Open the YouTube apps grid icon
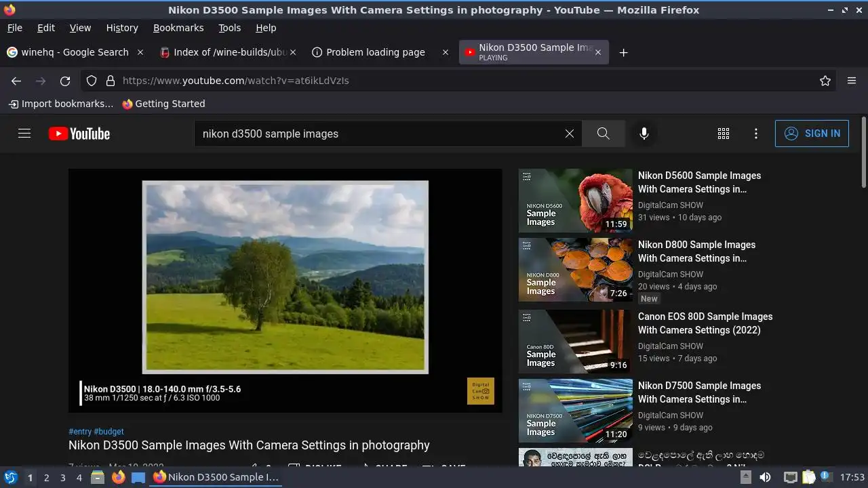This screenshot has height=488, width=868. pos(724,134)
